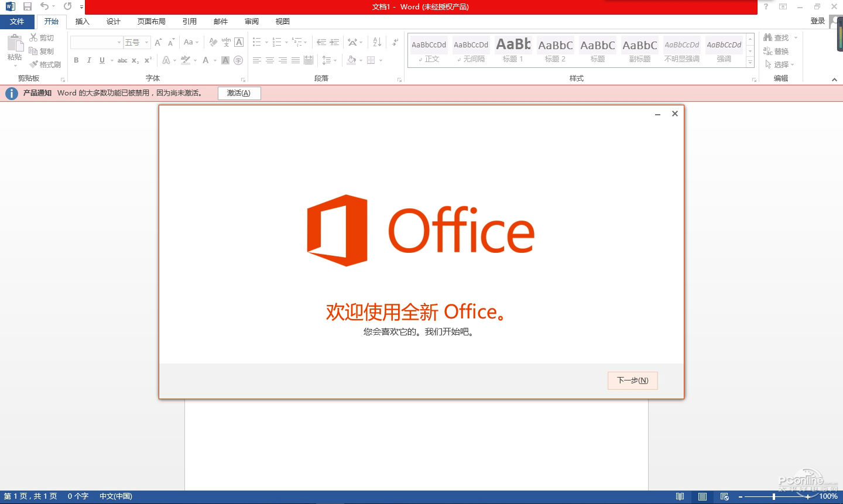The height and width of the screenshot is (504, 843).
Task: Open the File (文件) tab
Action: click(x=17, y=21)
